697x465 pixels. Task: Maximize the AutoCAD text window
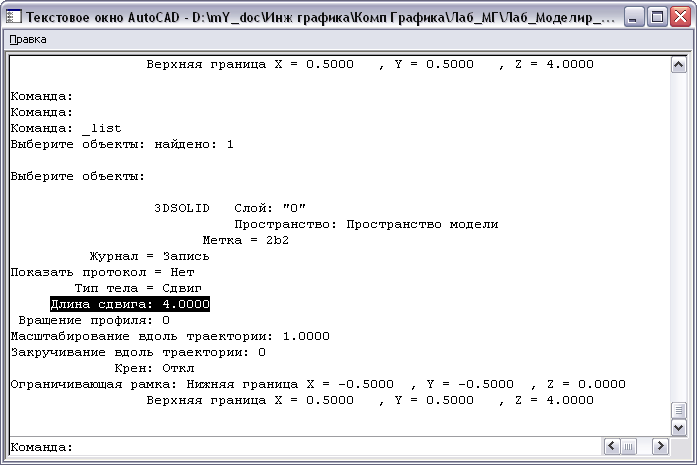tap(657, 17)
